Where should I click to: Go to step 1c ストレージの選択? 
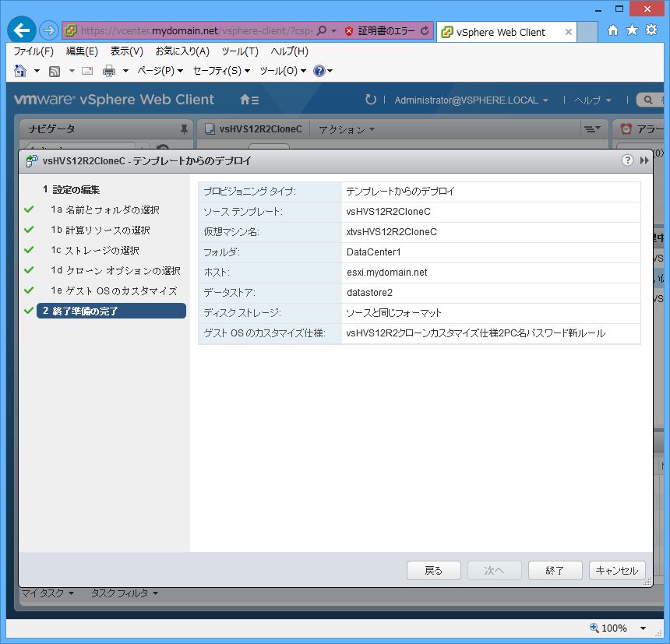click(x=95, y=250)
